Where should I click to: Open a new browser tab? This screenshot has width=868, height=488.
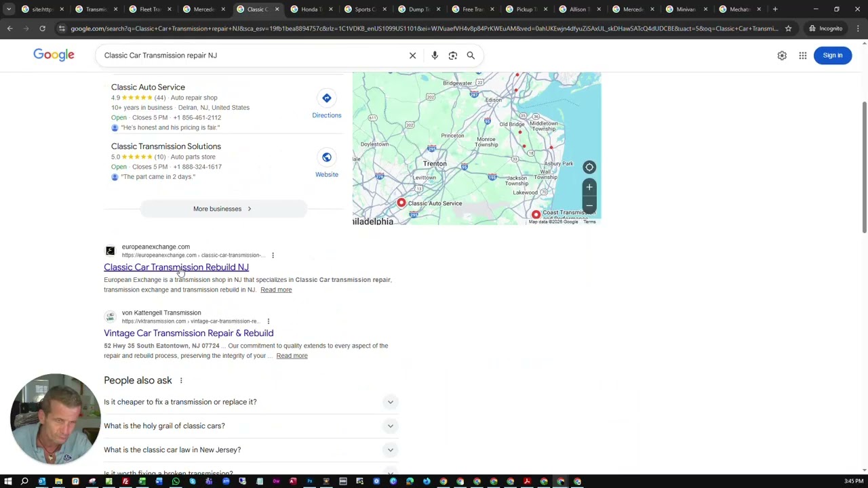775,9
